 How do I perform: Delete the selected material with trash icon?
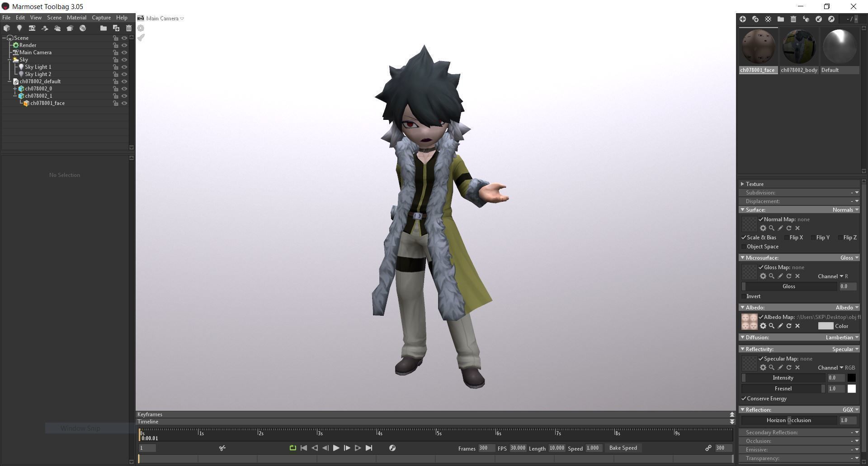coord(793,19)
